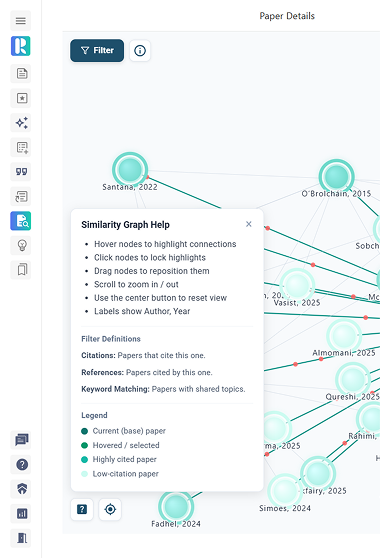
Task: Click the 'Keyword Matching:' definition line
Action: 163,389
